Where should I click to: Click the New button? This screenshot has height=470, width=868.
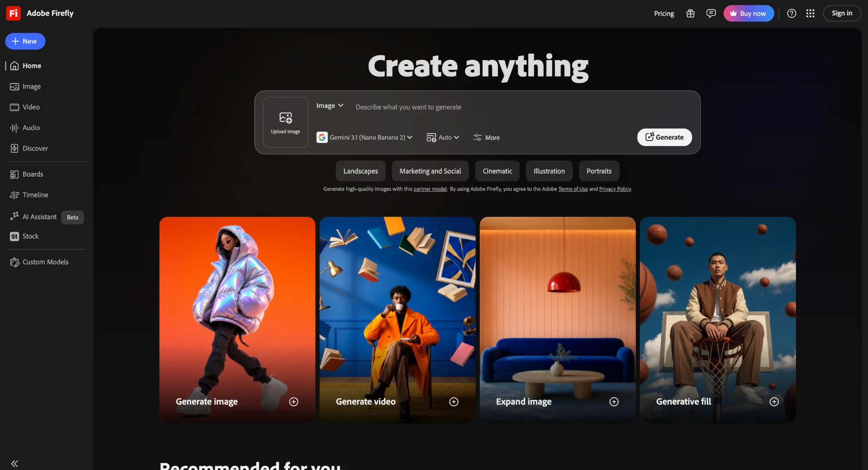[x=25, y=41]
